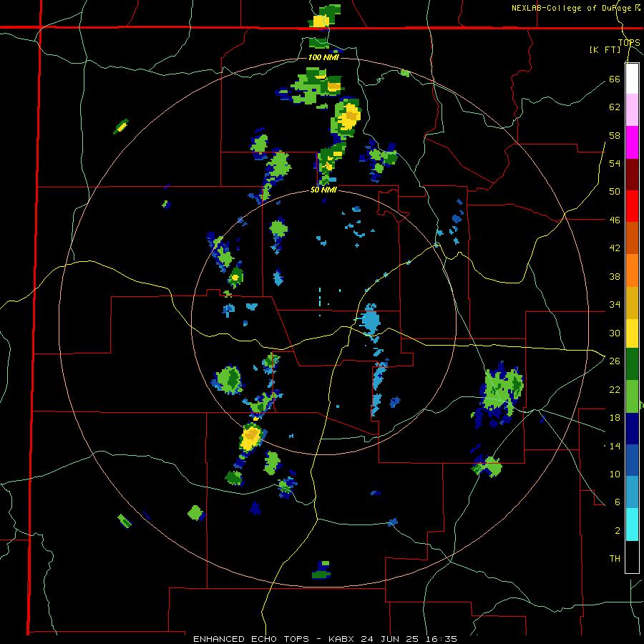644x644 pixels.
Task: Click the 100 NMI range ring label
Action: click(x=323, y=57)
